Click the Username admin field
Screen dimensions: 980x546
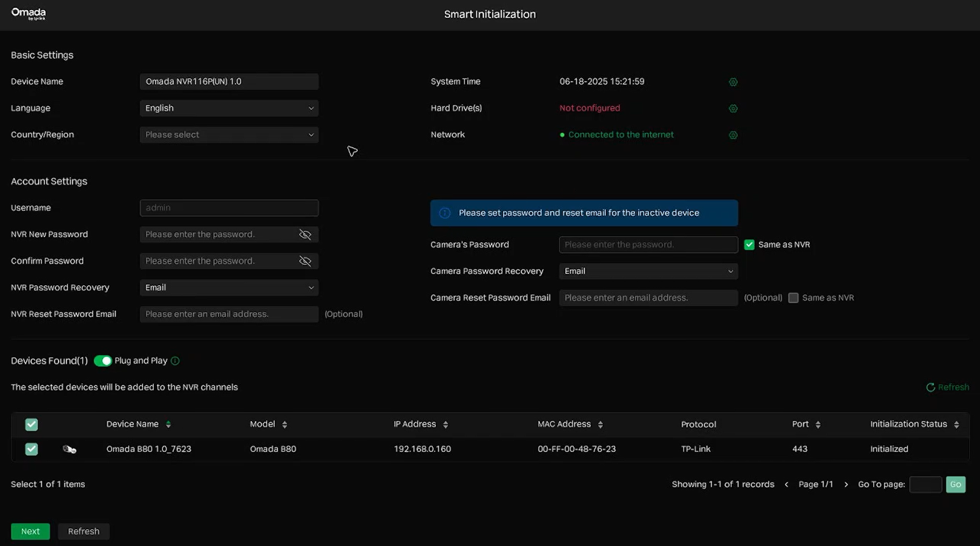pyautogui.click(x=229, y=208)
